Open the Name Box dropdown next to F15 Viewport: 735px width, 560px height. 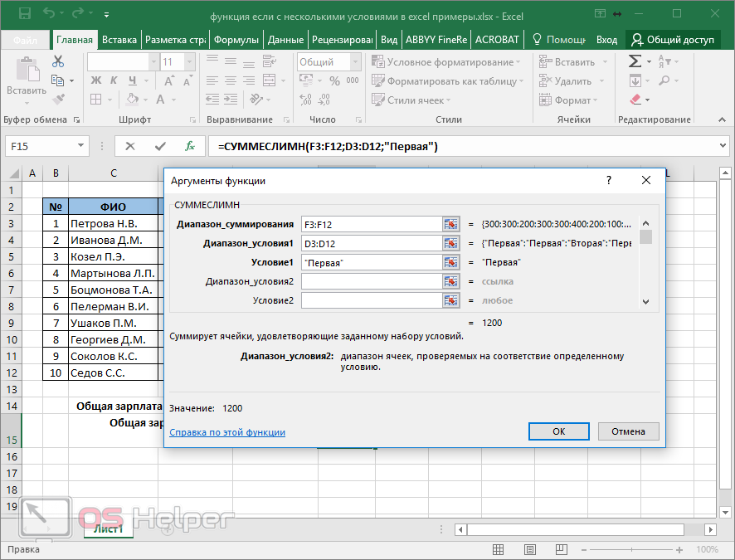[80, 146]
